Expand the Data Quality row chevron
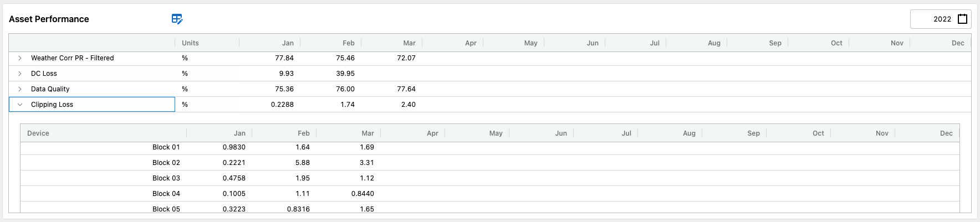The width and height of the screenshot is (980, 222). pyautogui.click(x=20, y=89)
